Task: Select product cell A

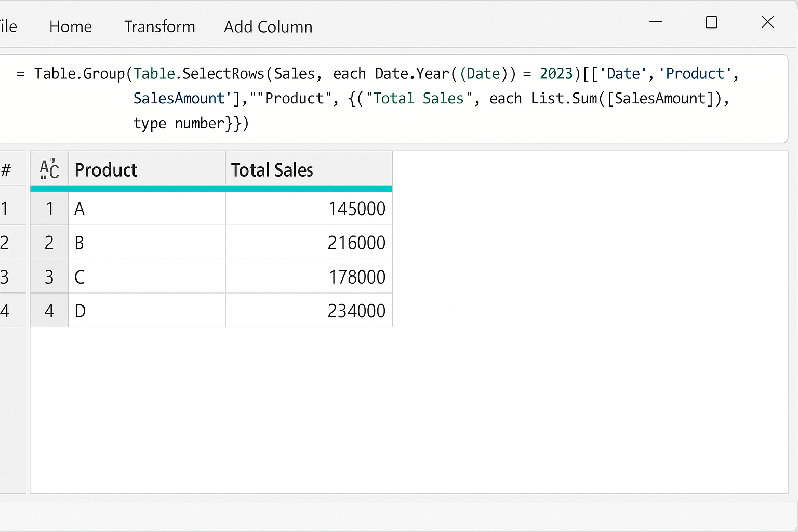Action: click(147, 208)
